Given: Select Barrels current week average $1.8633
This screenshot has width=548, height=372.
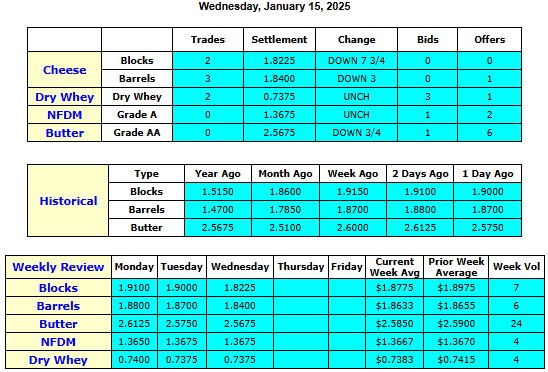Looking at the screenshot, I should [394, 306].
